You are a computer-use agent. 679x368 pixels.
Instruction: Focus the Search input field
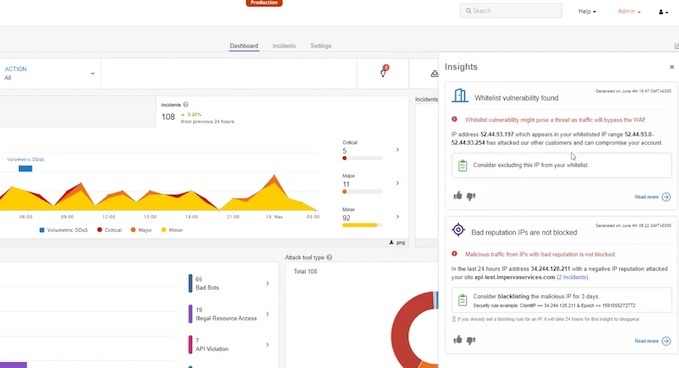click(x=511, y=11)
